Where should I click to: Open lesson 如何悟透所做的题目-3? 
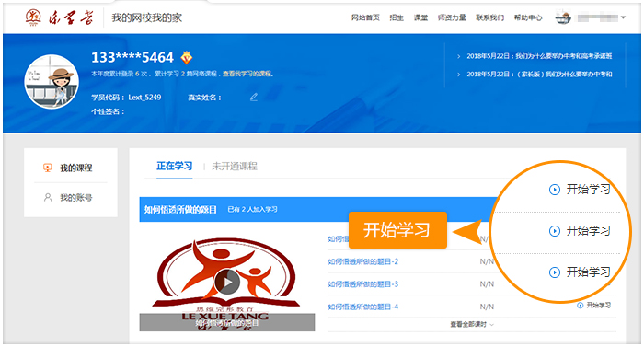tap(363, 284)
